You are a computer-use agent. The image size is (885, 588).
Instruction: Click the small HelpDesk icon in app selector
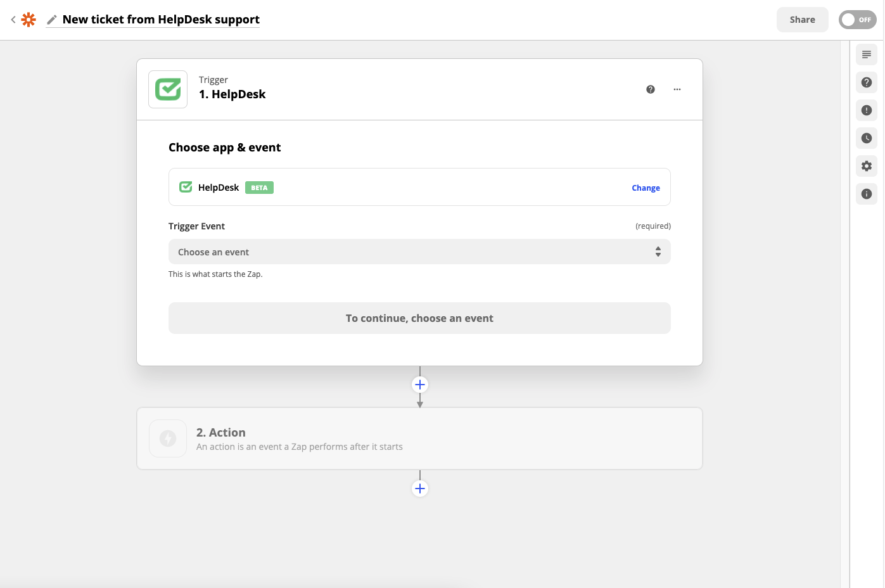click(186, 187)
